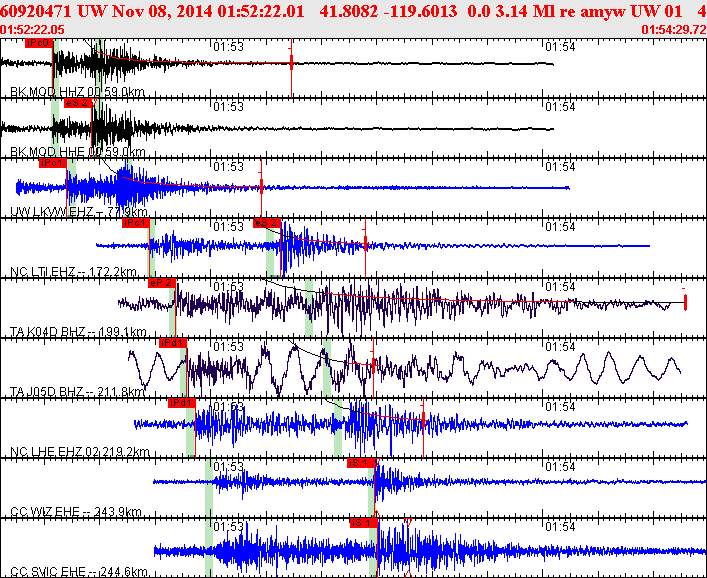Screen dimensions: 707x578
Task: Click the 01:54 time tick on UW.LKVW.EHZ trace
Action: click(560, 167)
